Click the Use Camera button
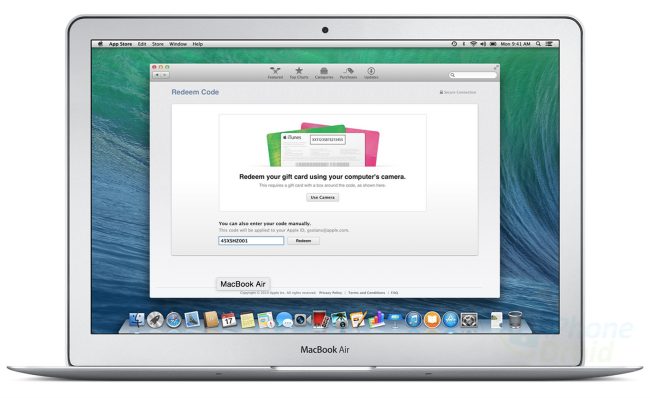 323,197
